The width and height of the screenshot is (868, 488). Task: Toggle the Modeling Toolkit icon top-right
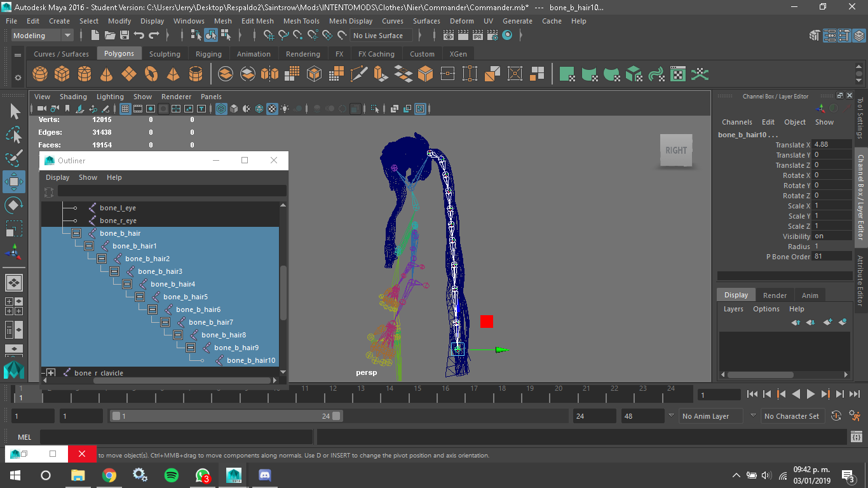point(815,36)
